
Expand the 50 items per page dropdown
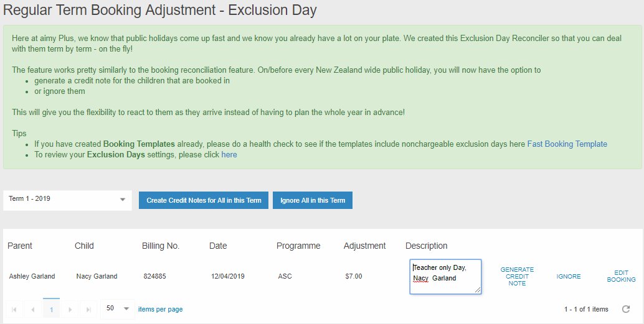pyautogui.click(x=118, y=308)
